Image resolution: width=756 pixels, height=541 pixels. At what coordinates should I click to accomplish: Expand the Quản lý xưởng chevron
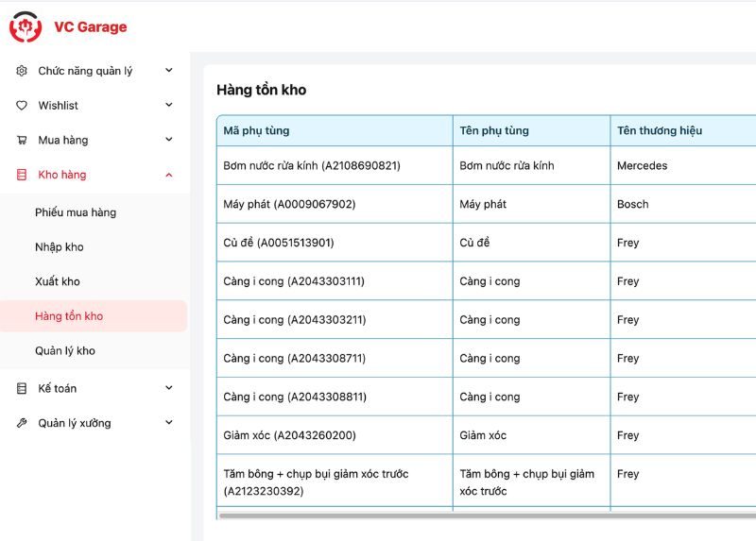coord(169,423)
